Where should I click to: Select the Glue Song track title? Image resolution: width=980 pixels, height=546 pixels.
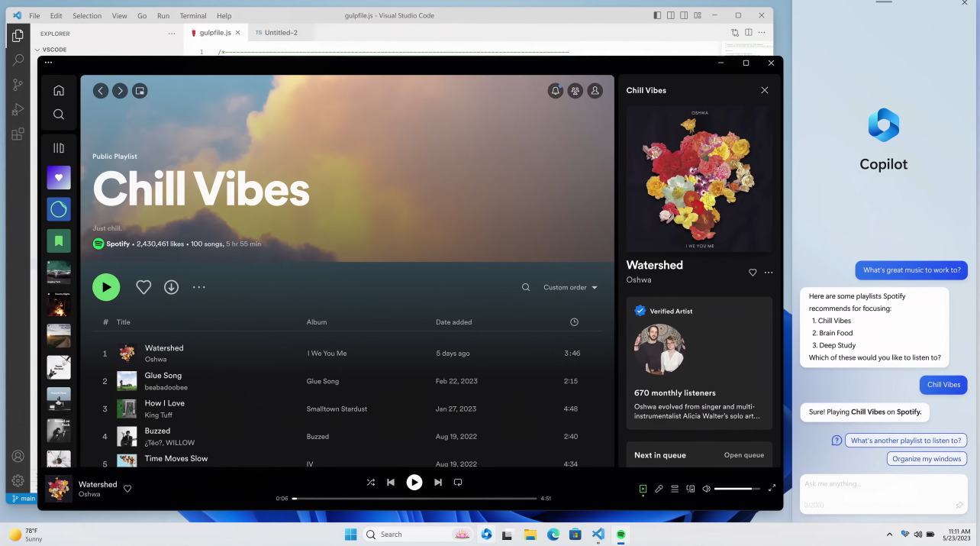163,376
